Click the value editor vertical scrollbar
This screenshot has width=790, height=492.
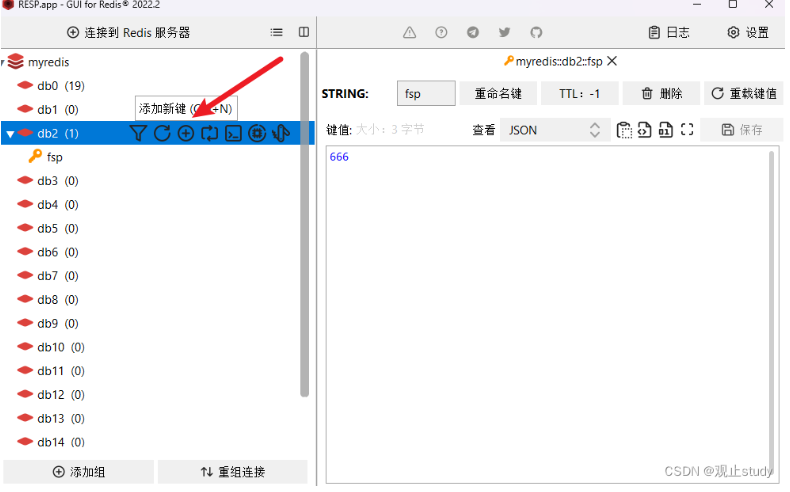771,312
